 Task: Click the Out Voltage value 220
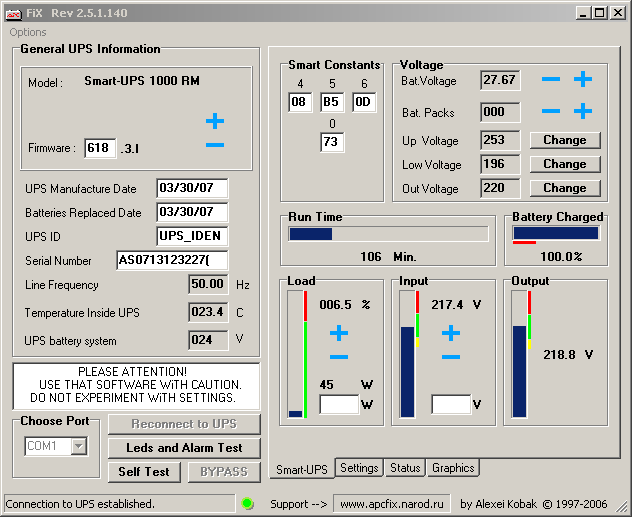coord(500,188)
